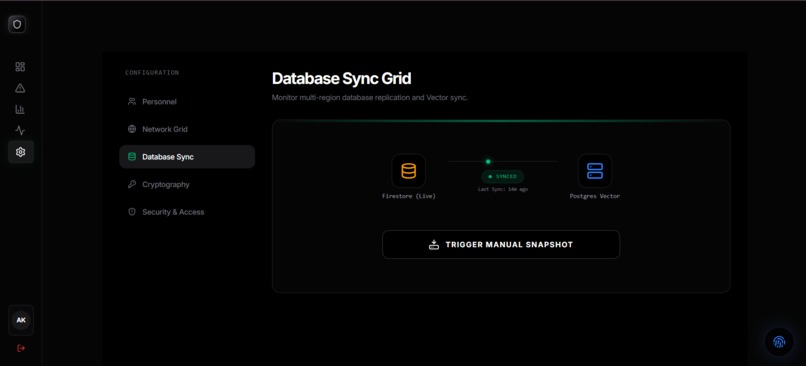Select the settings gear icon in sidebar

coord(21,152)
